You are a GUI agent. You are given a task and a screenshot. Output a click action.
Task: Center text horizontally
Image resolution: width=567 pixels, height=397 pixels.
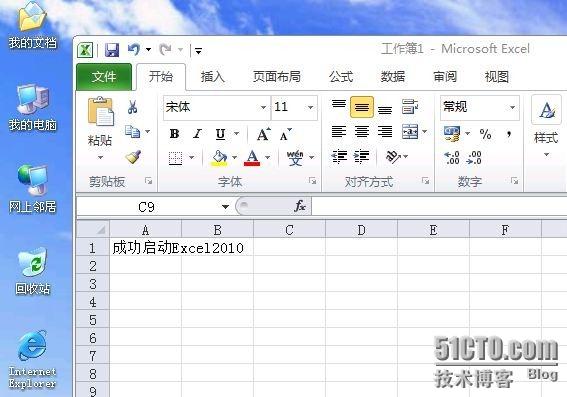click(362, 132)
